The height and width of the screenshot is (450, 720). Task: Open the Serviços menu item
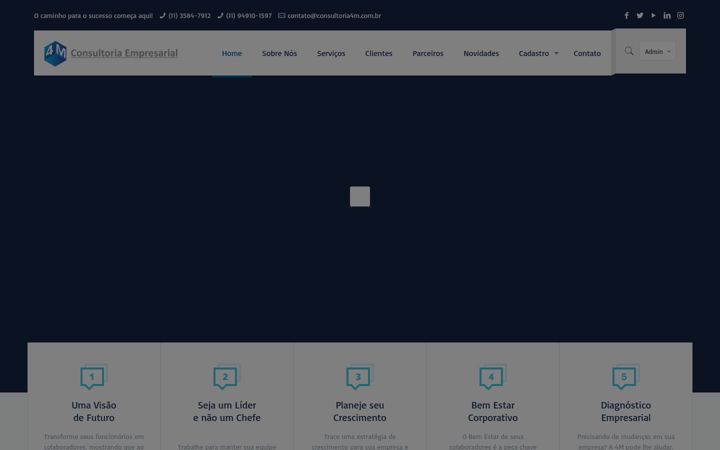point(331,54)
